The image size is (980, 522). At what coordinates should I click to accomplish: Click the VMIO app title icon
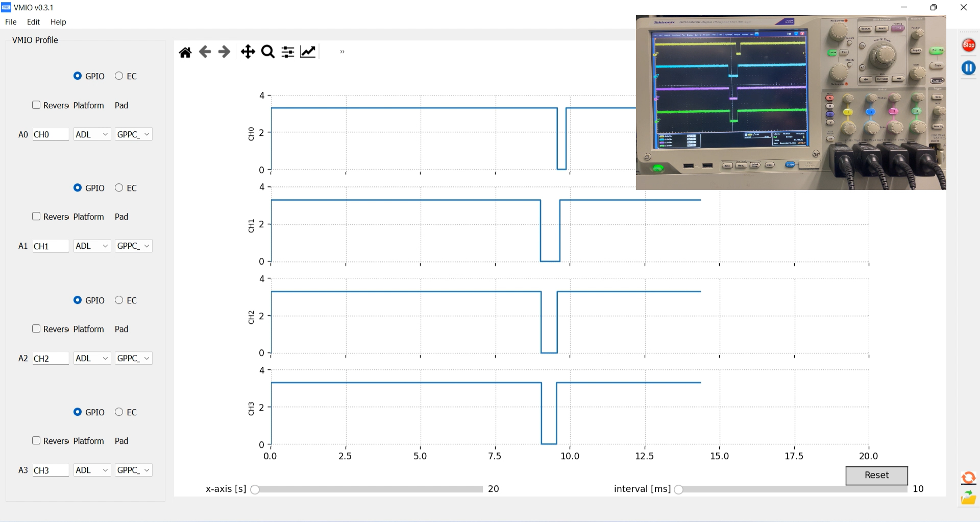6,7
